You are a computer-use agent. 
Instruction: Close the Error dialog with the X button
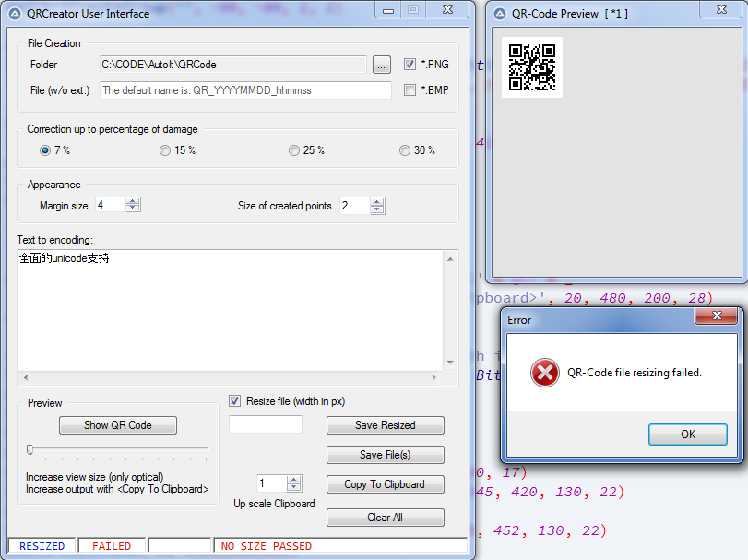(x=715, y=317)
